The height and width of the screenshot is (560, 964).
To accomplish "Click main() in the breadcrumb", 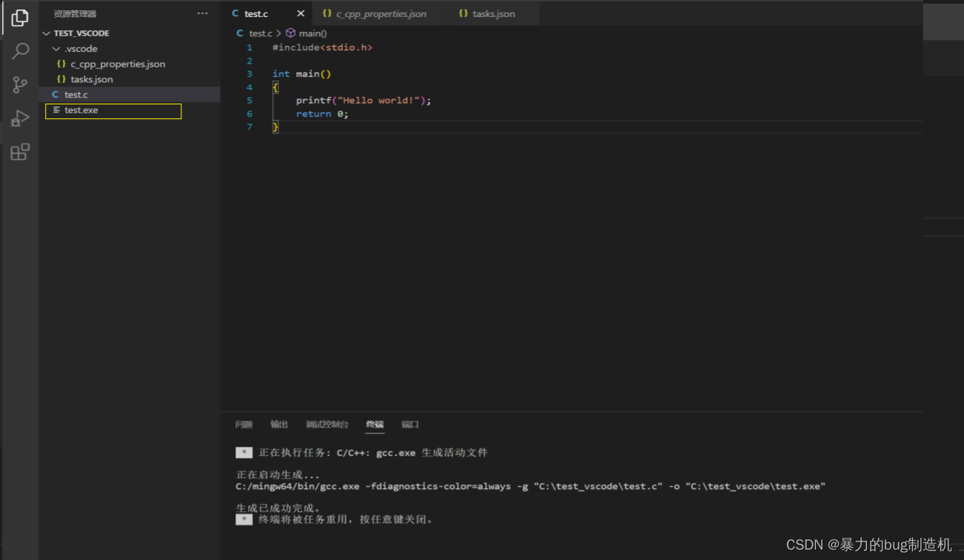I will [313, 33].
